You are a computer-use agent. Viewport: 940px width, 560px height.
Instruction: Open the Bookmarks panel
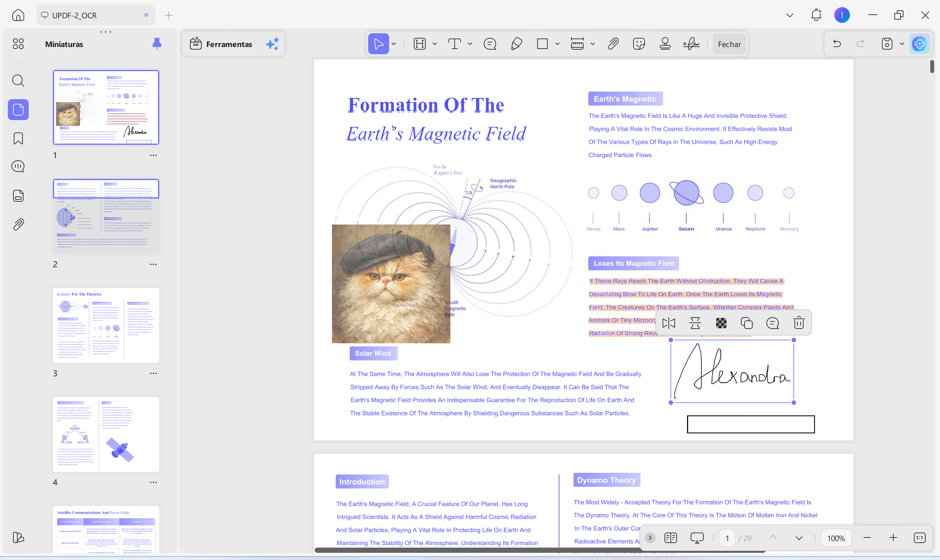[x=18, y=138]
